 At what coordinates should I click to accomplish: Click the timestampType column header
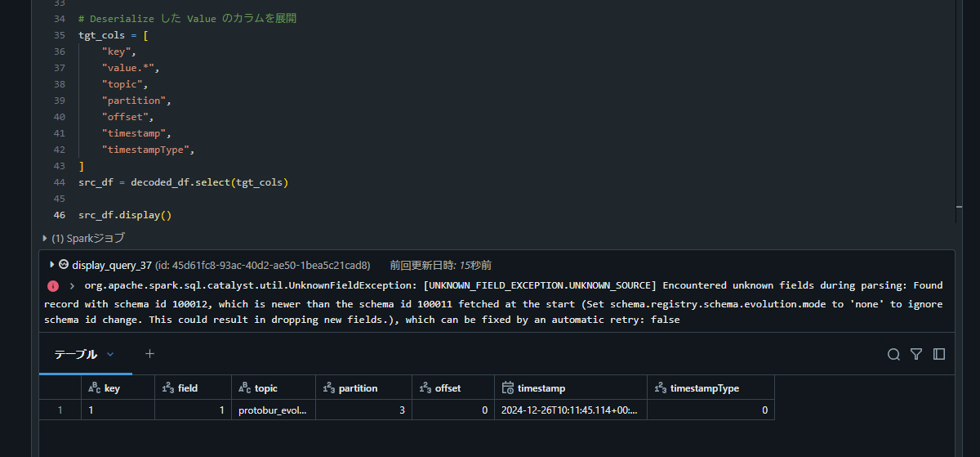point(710,388)
